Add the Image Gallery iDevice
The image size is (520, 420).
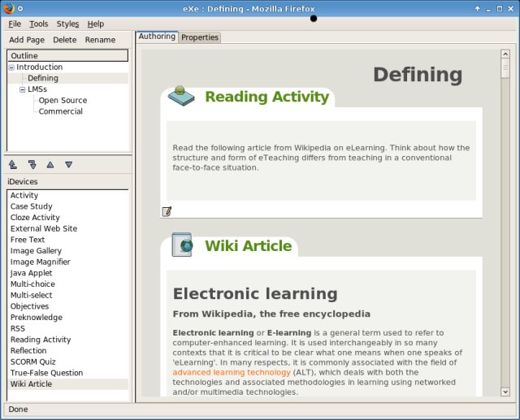pos(67,251)
